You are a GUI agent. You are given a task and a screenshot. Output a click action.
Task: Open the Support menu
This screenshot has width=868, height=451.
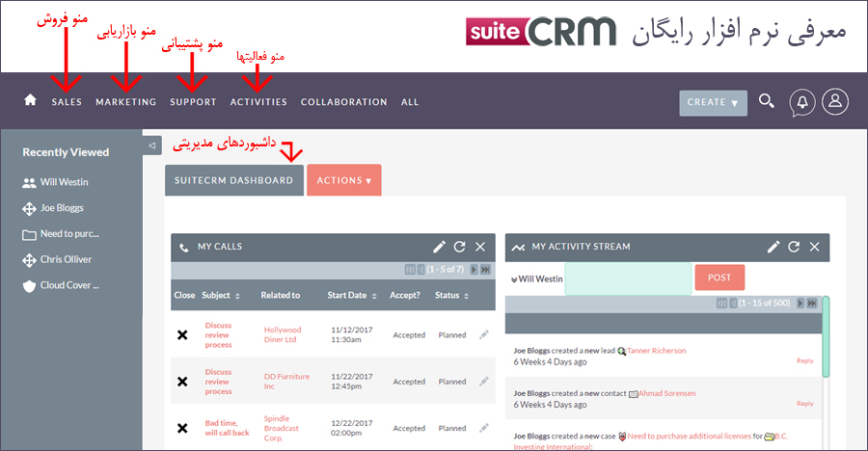point(193,102)
